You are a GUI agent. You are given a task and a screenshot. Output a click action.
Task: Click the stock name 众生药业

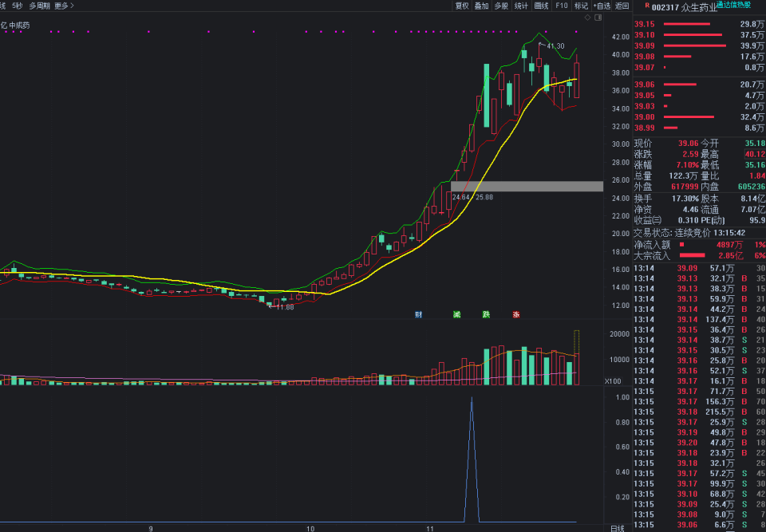click(700, 7)
